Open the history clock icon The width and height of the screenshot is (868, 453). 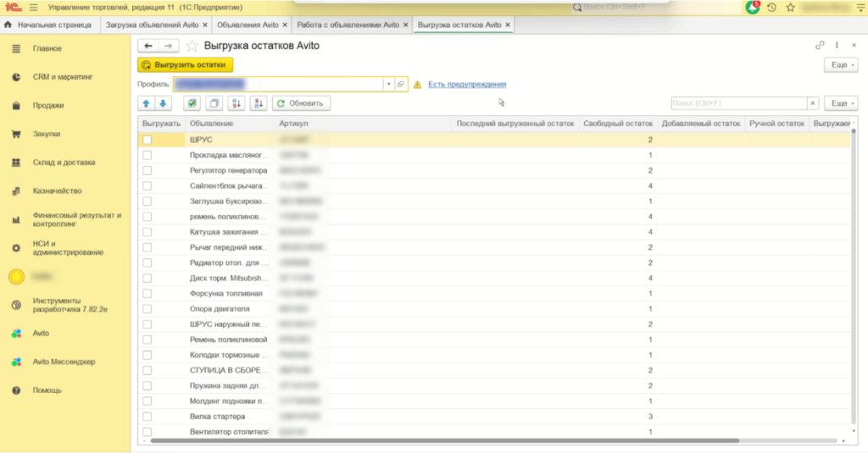[x=771, y=8]
